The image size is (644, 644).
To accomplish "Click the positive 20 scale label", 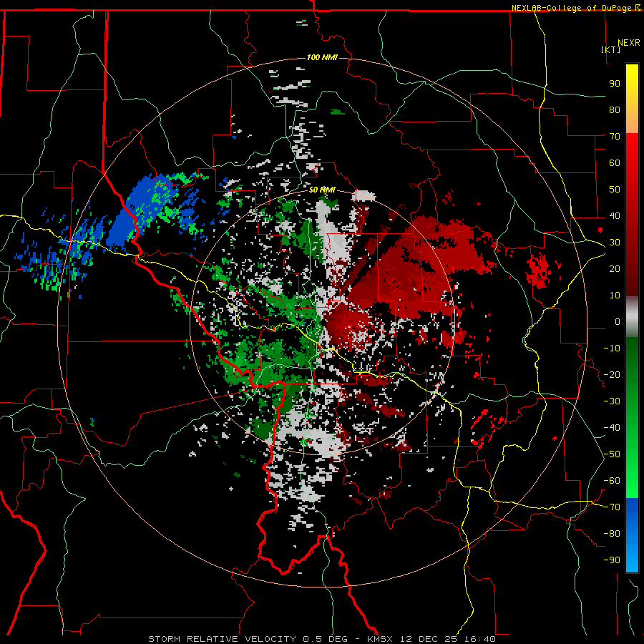I will (615, 268).
